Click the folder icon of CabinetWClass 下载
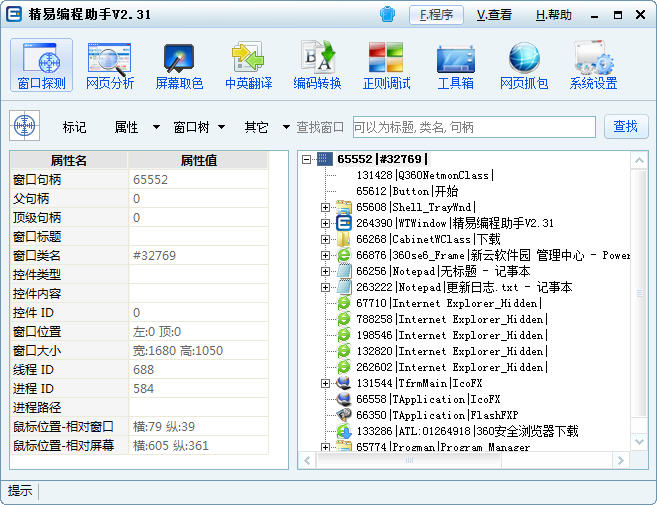 [344, 239]
